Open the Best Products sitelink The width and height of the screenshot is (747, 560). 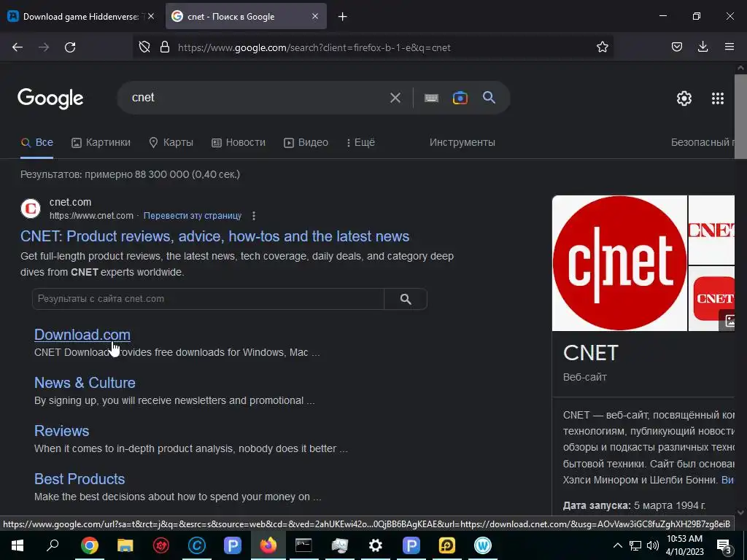(x=80, y=479)
